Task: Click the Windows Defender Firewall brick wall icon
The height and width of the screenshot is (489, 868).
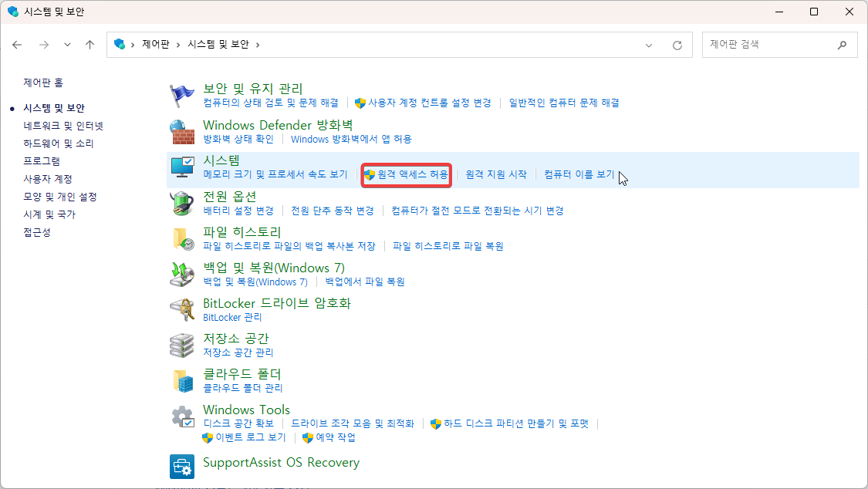Action: [x=182, y=131]
